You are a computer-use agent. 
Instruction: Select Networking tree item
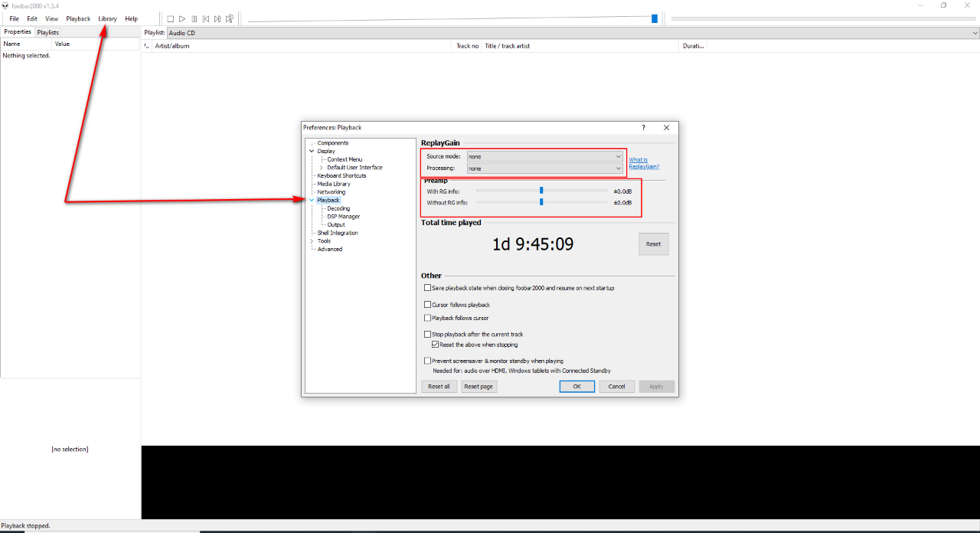point(332,192)
